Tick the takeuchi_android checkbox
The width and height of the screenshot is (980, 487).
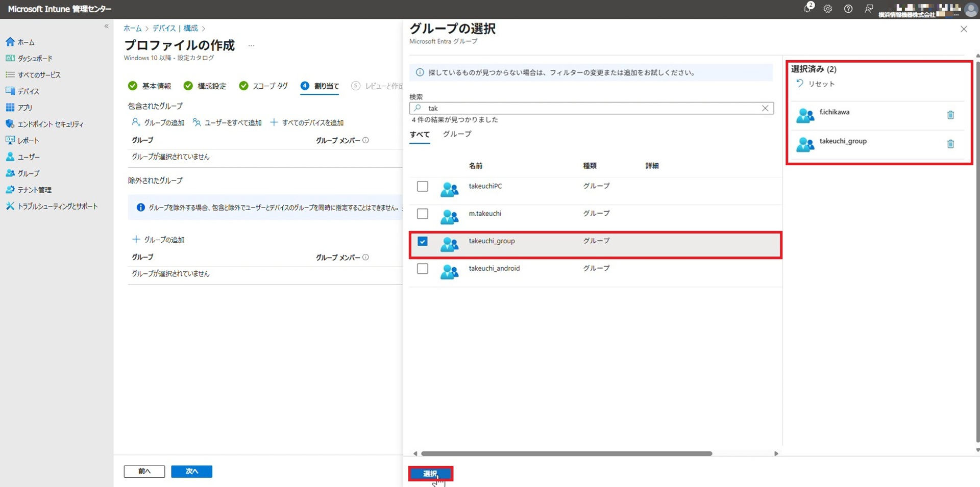(x=422, y=269)
